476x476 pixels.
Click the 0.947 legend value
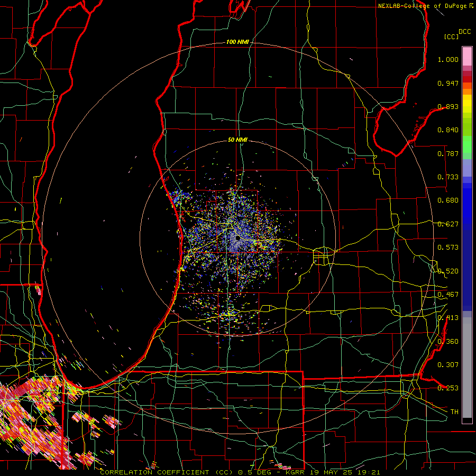pyautogui.click(x=448, y=83)
